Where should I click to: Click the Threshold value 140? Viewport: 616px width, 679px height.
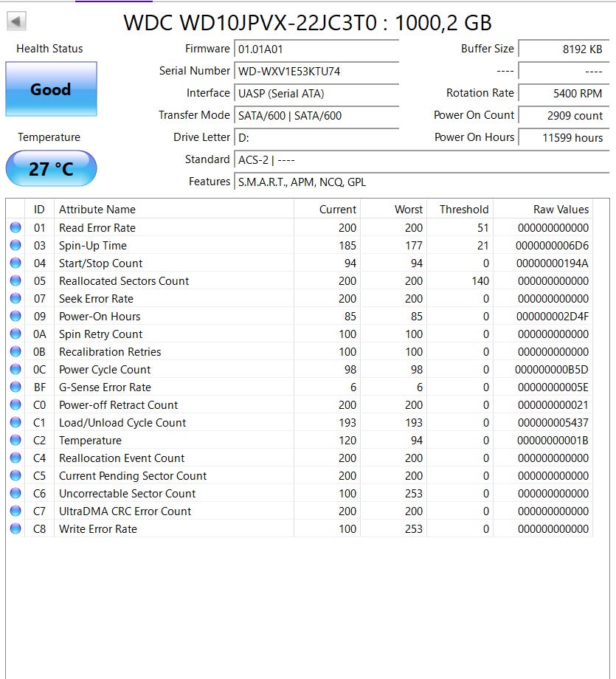pyautogui.click(x=480, y=281)
